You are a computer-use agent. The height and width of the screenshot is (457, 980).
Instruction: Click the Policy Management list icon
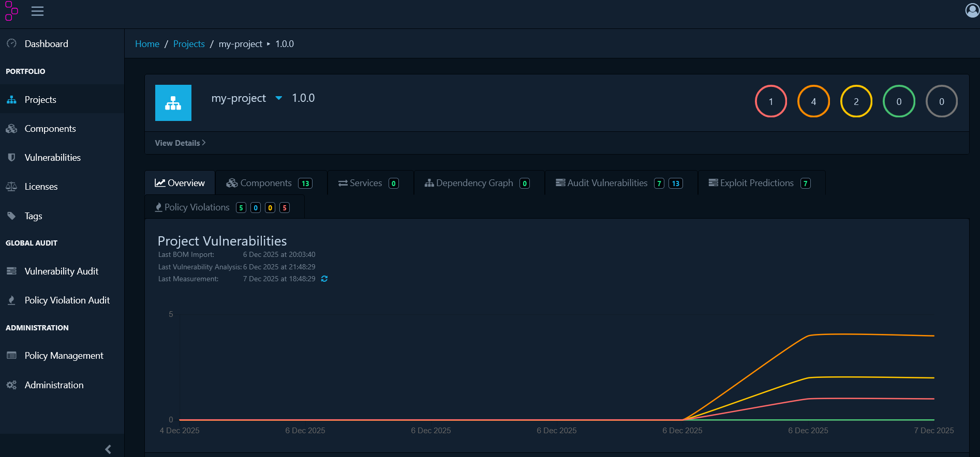(x=11, y=355)
